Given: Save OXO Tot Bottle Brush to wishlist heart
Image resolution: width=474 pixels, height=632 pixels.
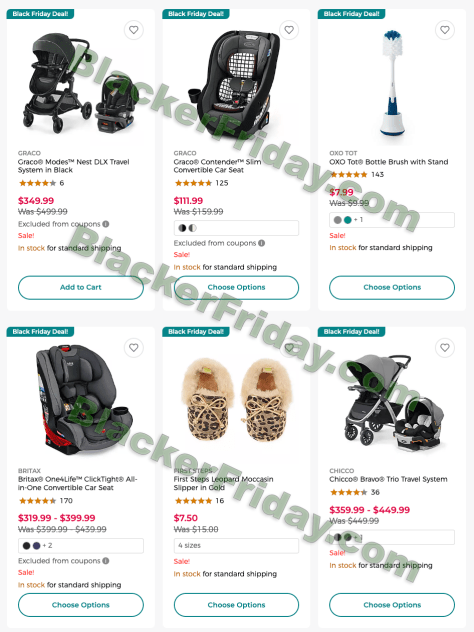Looking at the screenshot, I should [445, 30].
